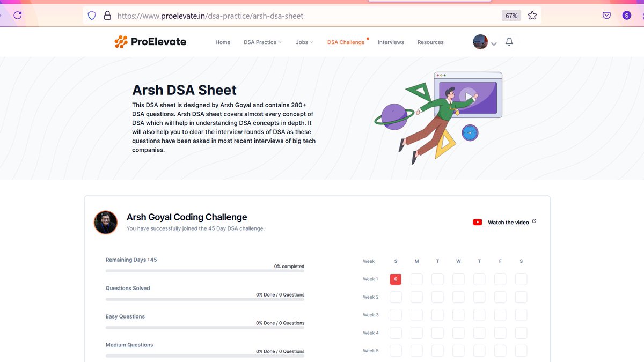Select the Week 4 Monday box

click(x=416, y=333)
